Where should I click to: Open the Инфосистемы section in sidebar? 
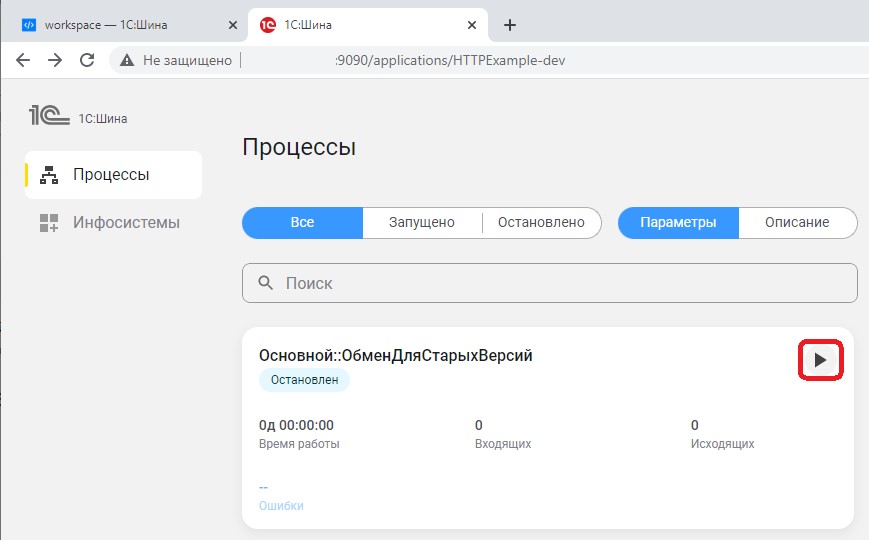125,222
